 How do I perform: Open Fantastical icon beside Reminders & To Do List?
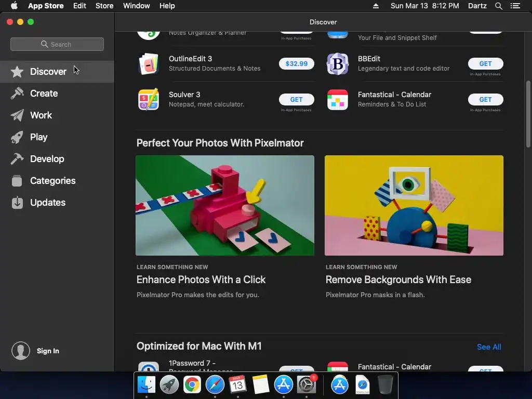tap(338, 100)
